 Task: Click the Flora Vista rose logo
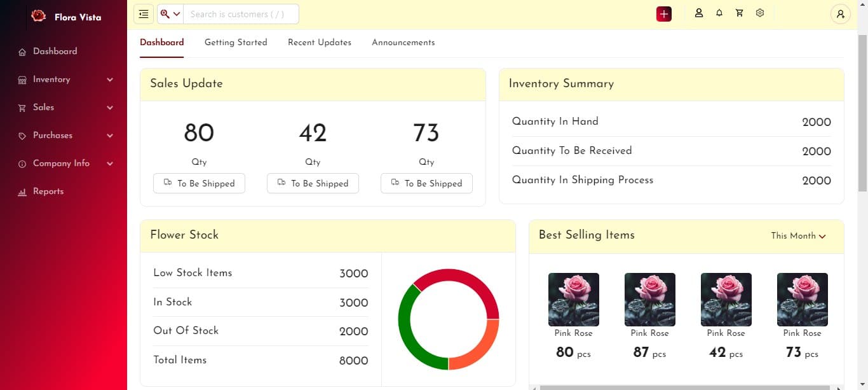click(x=39, y=17)
